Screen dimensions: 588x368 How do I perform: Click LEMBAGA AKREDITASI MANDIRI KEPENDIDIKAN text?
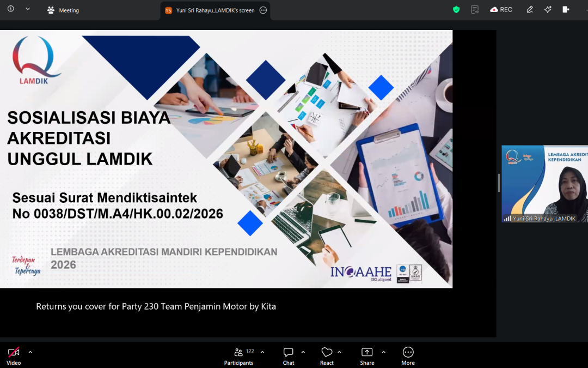coord(164,252)
